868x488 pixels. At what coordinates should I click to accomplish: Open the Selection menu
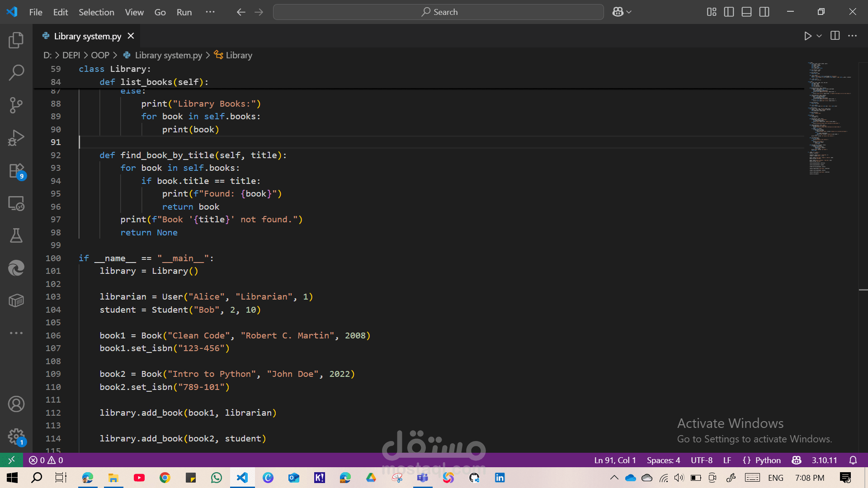point(96,12)
